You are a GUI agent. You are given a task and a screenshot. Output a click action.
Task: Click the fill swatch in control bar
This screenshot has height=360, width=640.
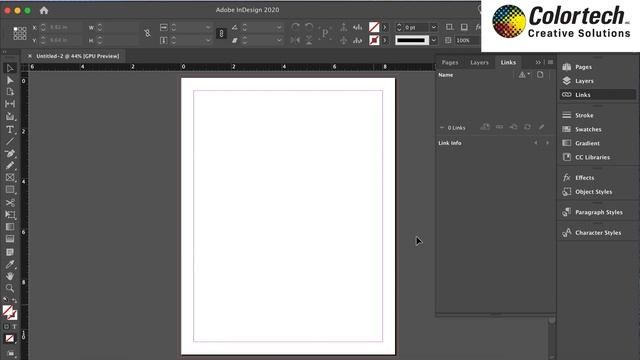pyautogui.click(x=374, y=27)
